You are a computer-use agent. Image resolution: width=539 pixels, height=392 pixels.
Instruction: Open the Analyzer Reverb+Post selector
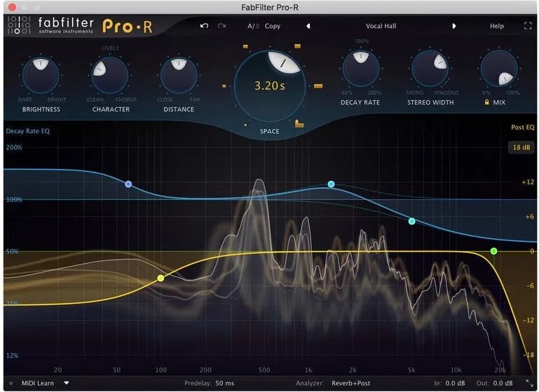click(350, 383)
